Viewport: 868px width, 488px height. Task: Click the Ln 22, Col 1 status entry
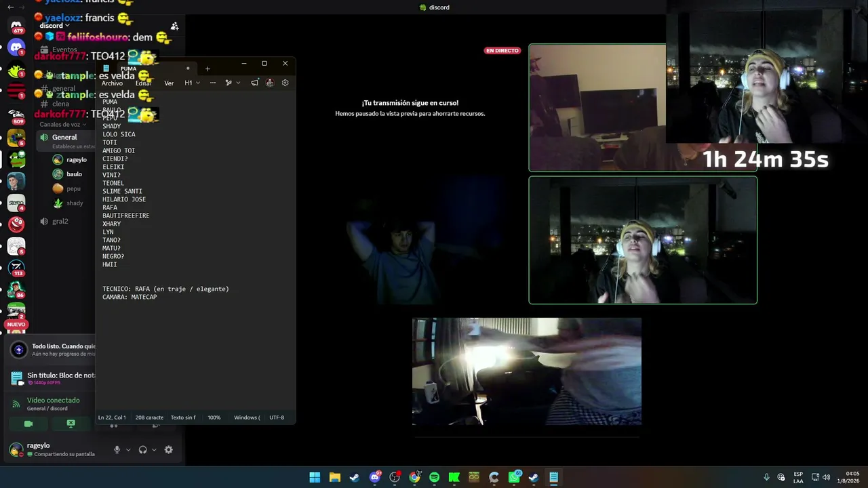[112, 418]
